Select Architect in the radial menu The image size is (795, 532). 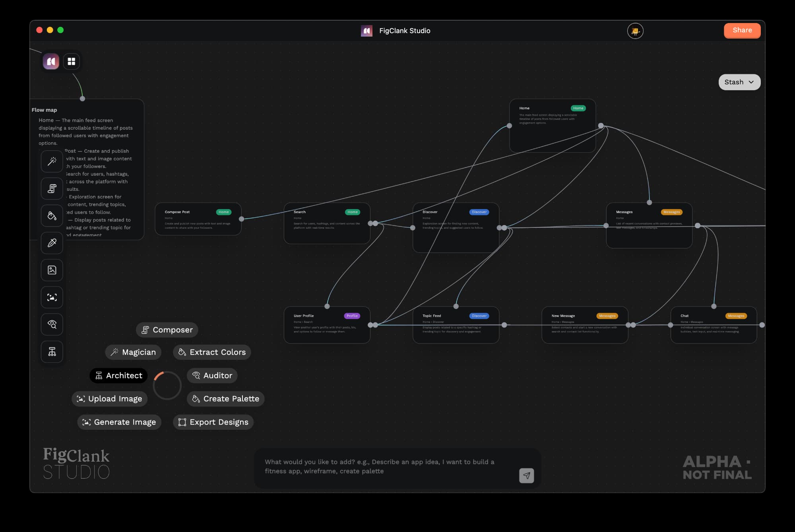[x=118, y=375]
